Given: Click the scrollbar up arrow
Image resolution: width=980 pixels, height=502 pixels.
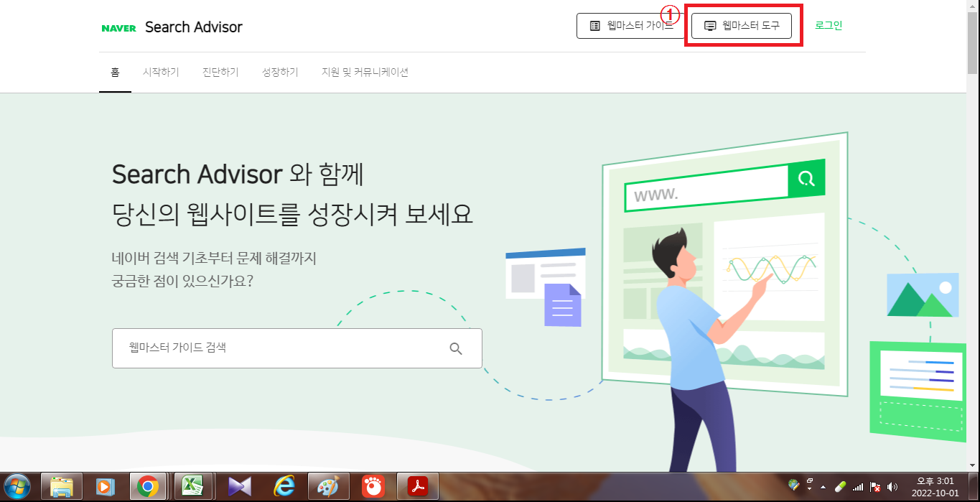Looking at the screenshot, I should coord(972,5).
